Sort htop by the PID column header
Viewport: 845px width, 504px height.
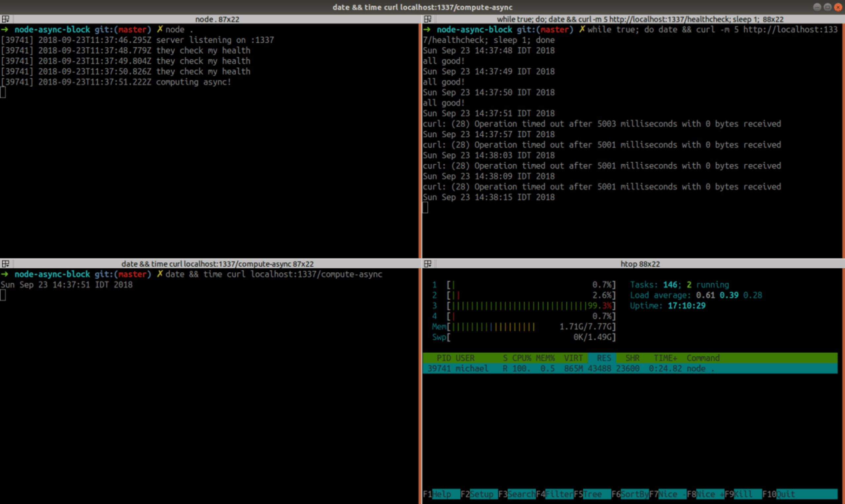[x=444, y=358]
